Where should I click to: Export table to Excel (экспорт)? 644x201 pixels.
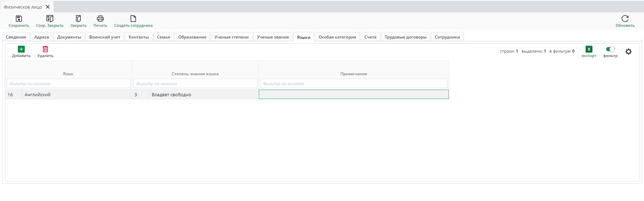point(589,49)
